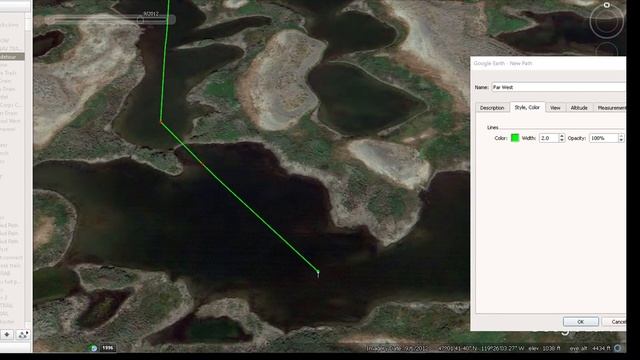Click the streaming status indicator icon
Screen dimensions: 640x360
618,348
